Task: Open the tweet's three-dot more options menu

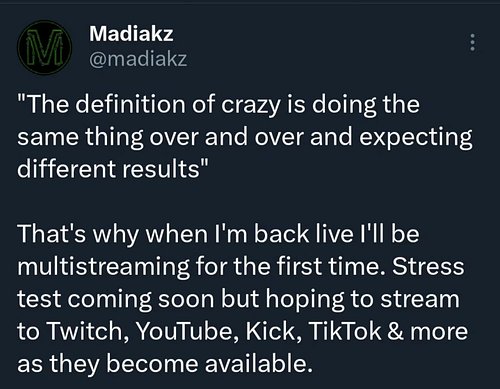Action: click(x=472, y=42)
